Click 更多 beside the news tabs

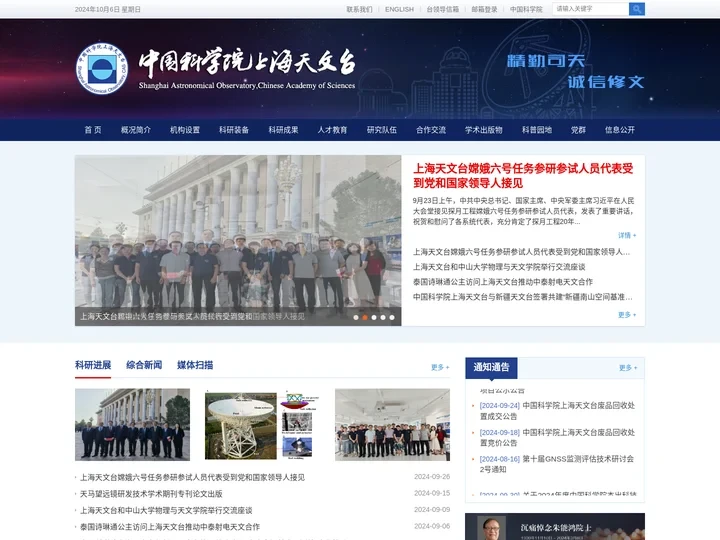440,367
